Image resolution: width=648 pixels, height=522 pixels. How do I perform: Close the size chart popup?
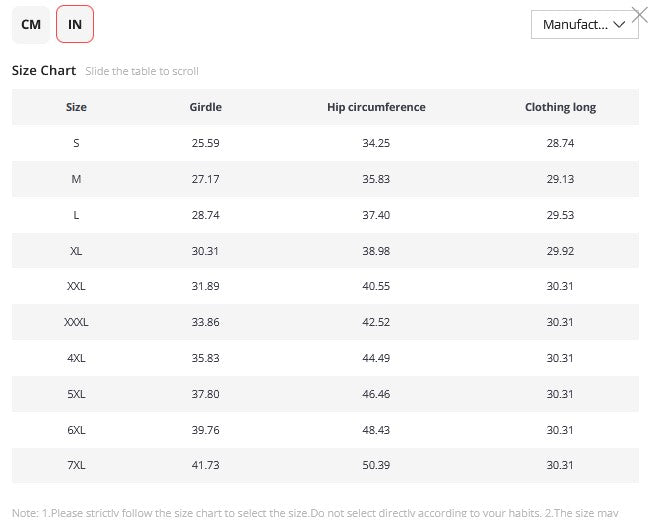click(639, 14)
